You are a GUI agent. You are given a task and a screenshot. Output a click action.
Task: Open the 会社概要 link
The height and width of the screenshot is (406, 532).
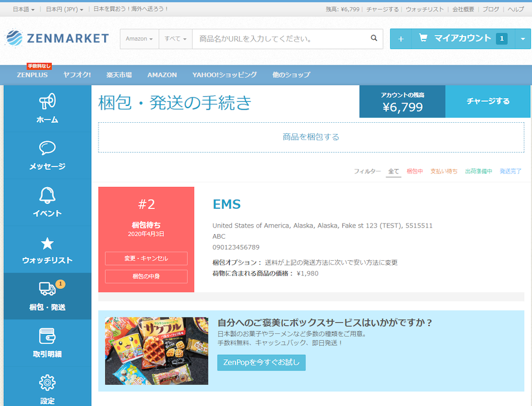[463, 10]
